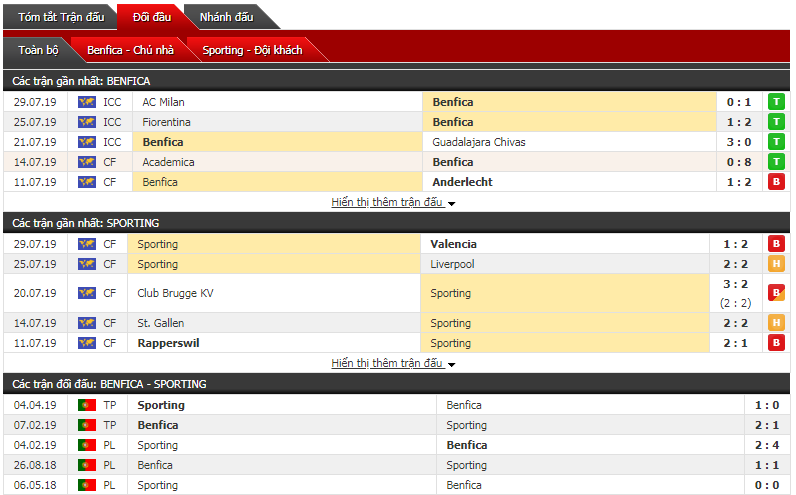Select Fiorentina team name
Screen dimensions: 796x495
167,122
